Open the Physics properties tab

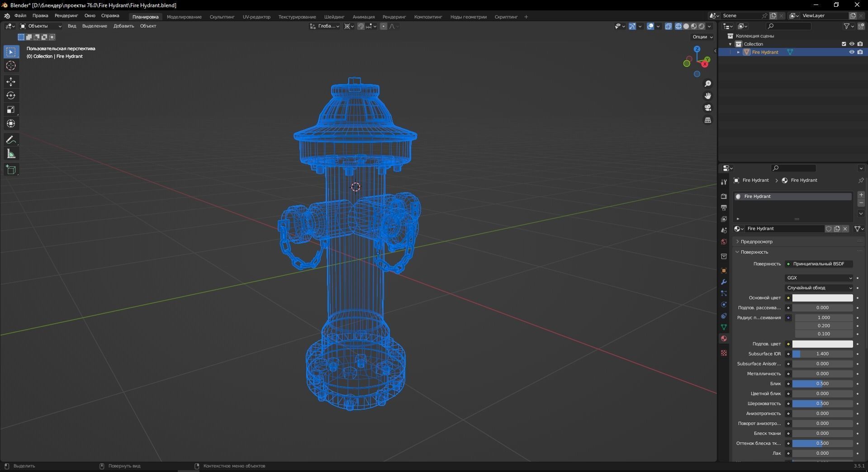click(x=724, y=305)
